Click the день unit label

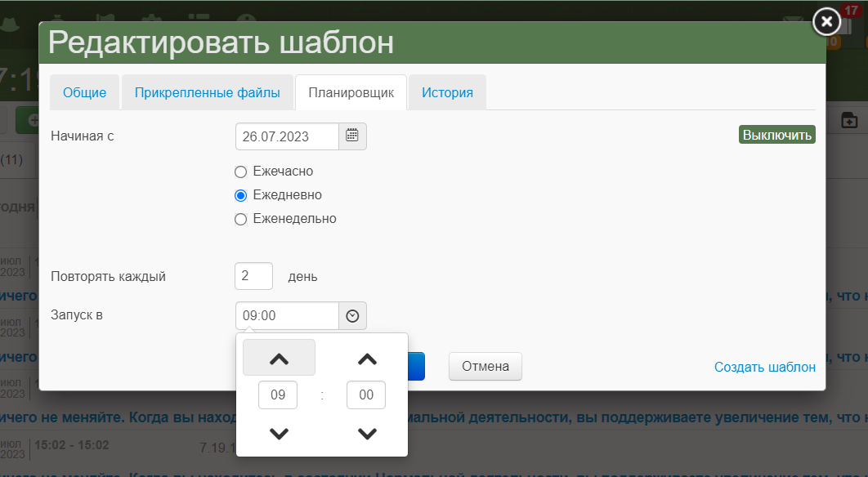pyautogui.click(x=302, y=277)
